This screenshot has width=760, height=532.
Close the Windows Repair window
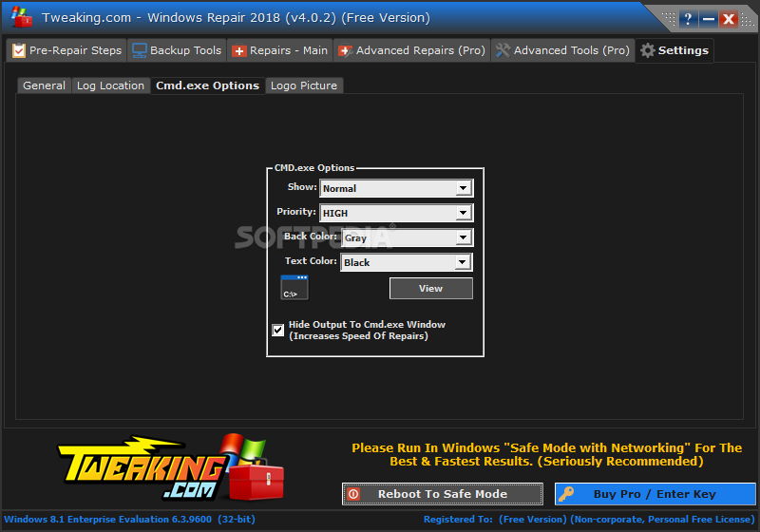tap(729, 19)
